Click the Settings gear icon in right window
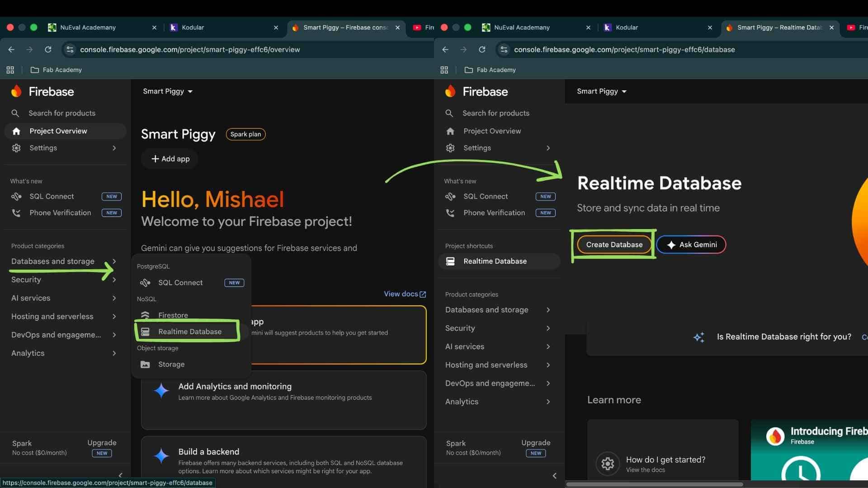This screenshot has height=488, width=868. 450,148
